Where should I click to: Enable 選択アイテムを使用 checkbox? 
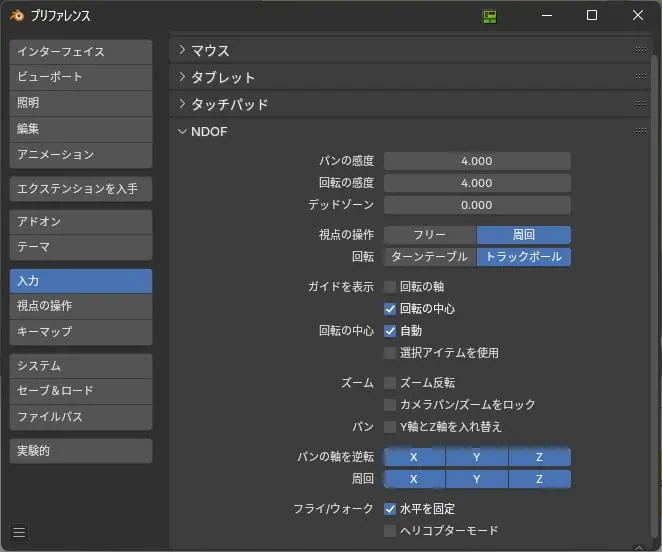(x=390, y=353)
